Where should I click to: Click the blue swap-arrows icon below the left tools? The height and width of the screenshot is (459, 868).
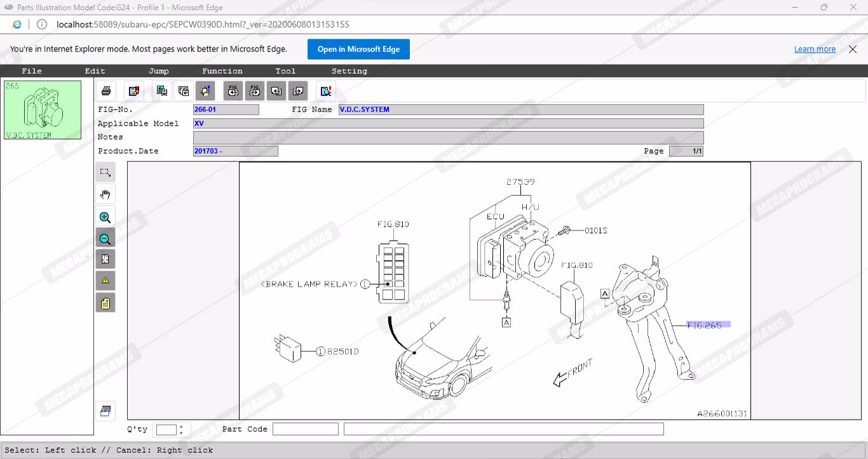click(x=105, y=411)
